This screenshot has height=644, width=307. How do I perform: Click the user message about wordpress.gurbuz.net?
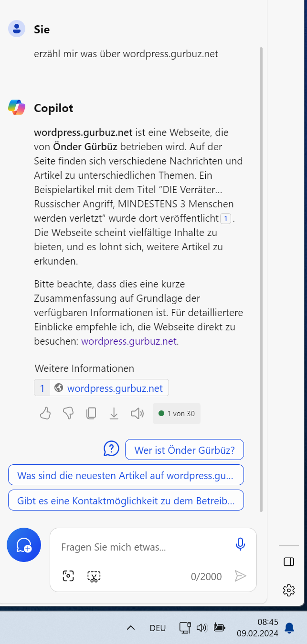[x=126, y=54]
